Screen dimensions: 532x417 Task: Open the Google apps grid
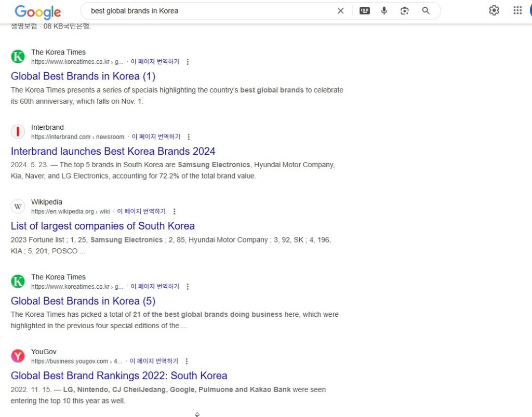coord(517,10)
